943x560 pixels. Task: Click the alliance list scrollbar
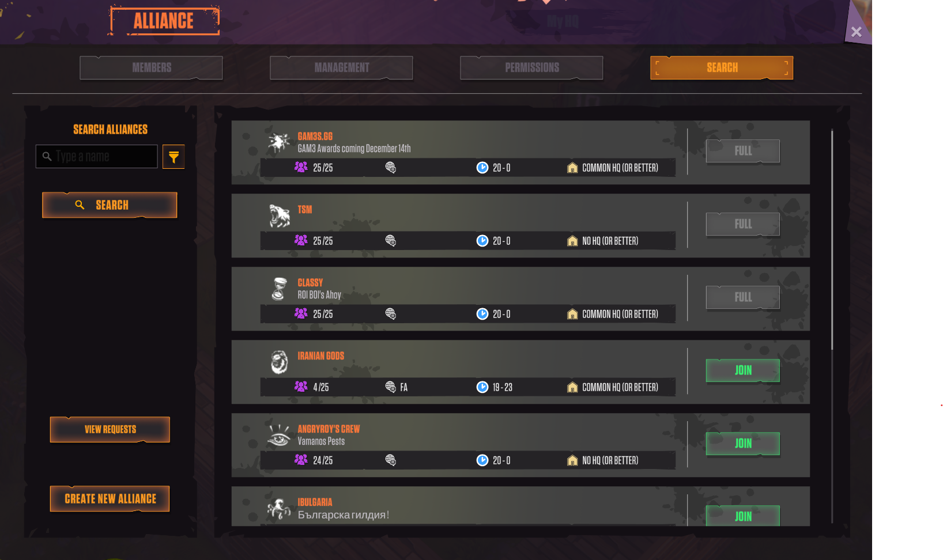pyautogui.click(x=832, y=240)
